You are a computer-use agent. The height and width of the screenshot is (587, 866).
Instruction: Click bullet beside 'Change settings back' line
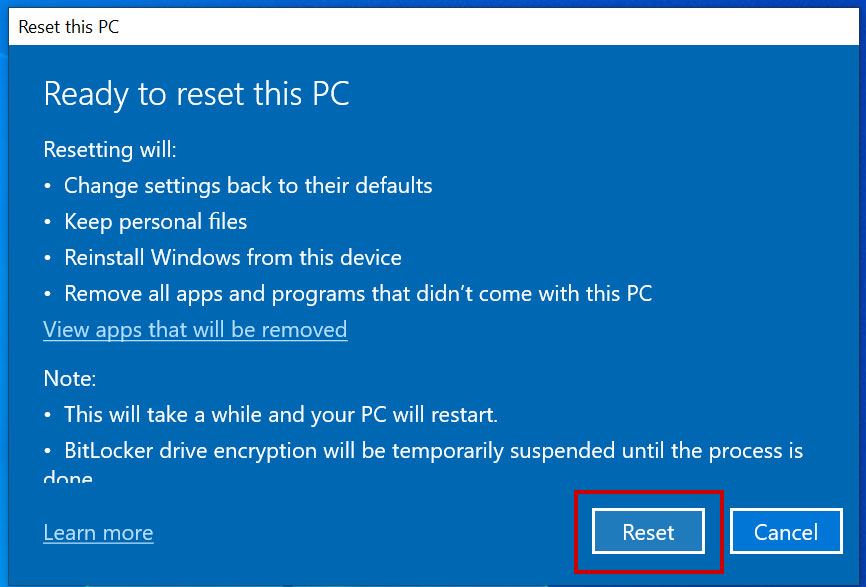pyautogui.click(x=48, y=187)
